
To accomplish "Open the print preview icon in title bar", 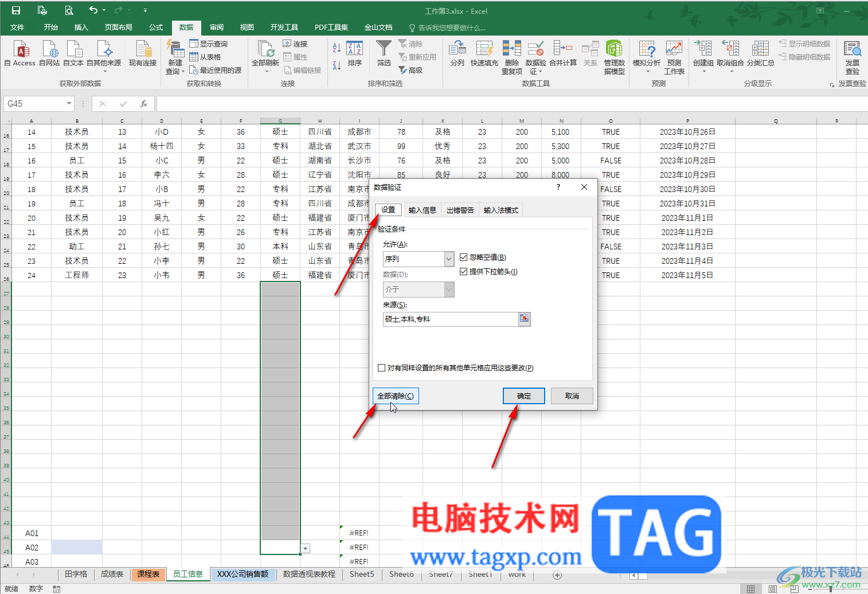I will (x=69, y=10).
